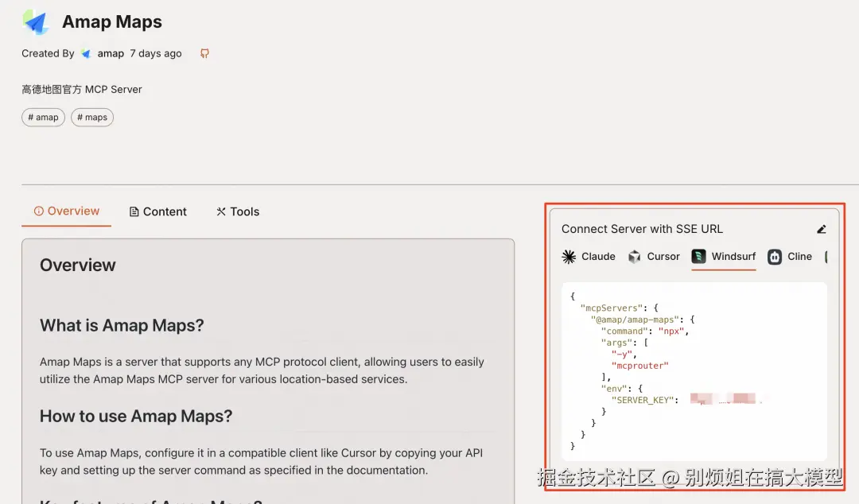
Task: Click the "-y" argument in config
Action: 621,354
